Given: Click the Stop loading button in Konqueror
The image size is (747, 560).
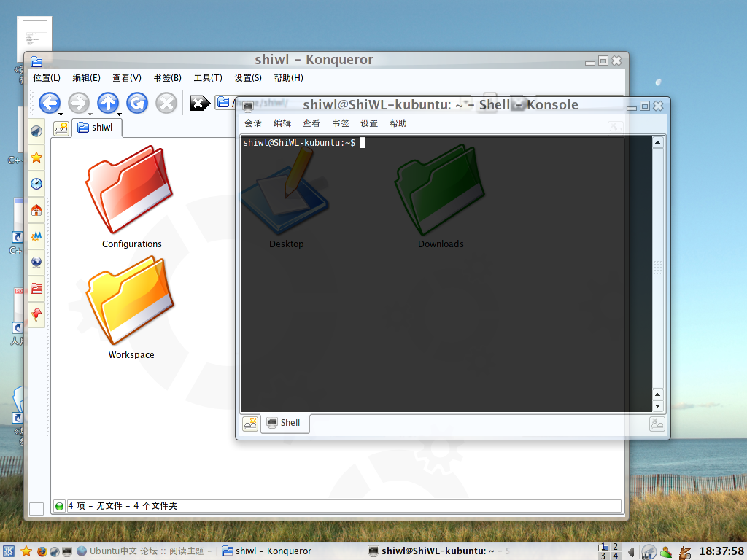Looking at the screenshot, I should [x=166, y=103].
